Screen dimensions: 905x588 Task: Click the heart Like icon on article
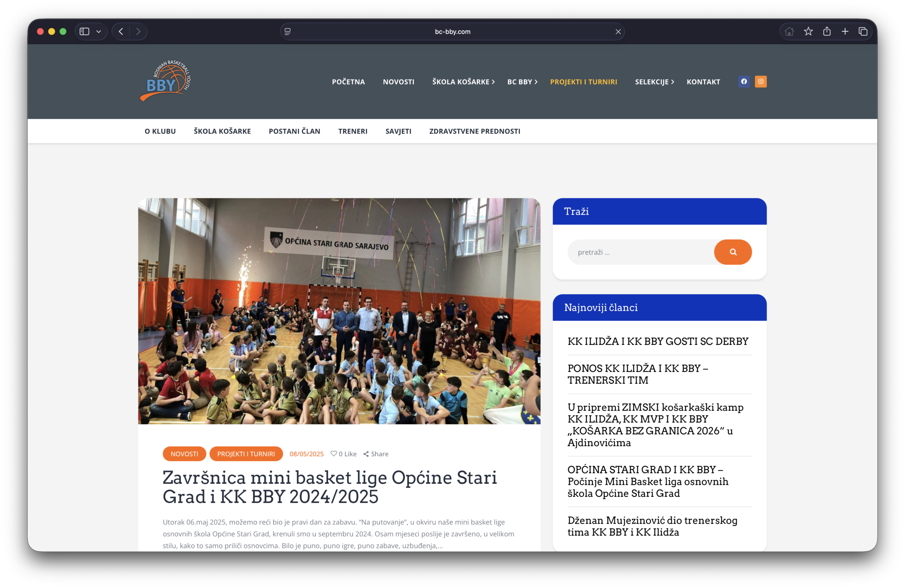coord(333,453)
